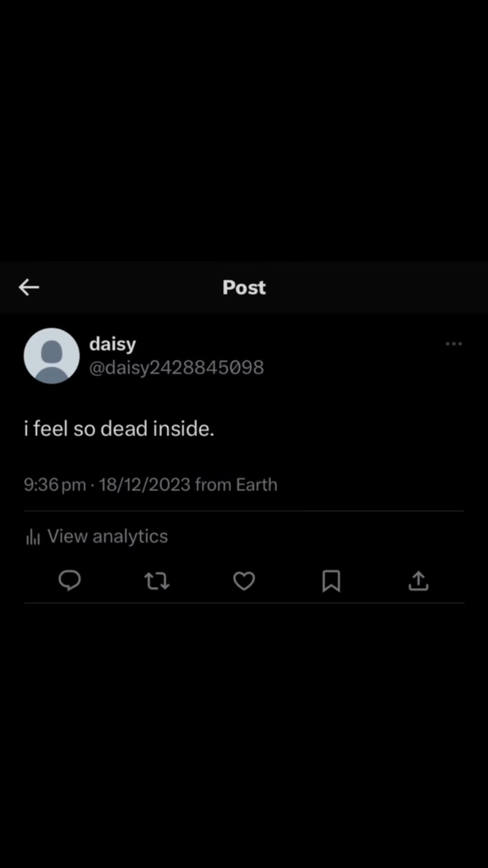Click the word 'from' before Earth
This screenshot has width=488, height=868.
pos(213,485)
